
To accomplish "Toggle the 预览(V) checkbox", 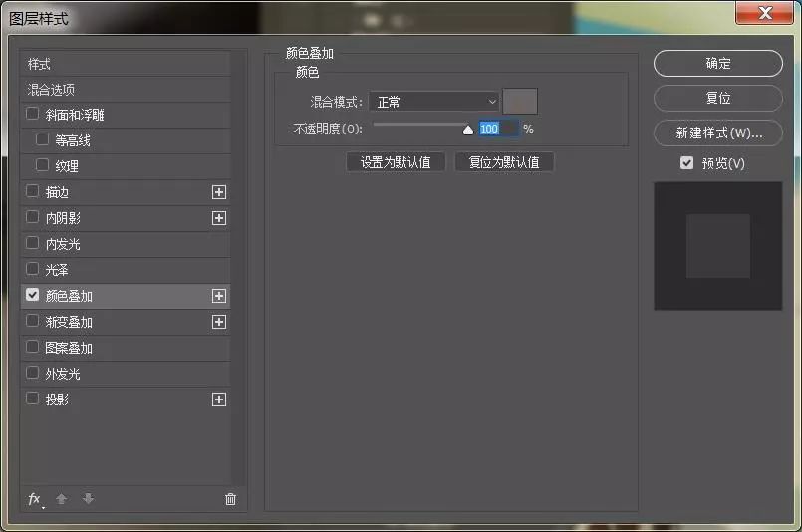I will (686, 163).
